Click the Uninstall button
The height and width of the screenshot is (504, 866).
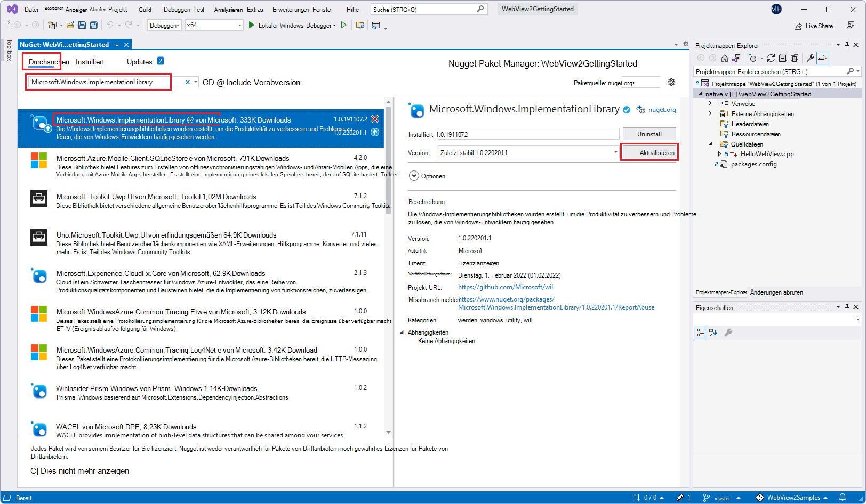(649, 134)
